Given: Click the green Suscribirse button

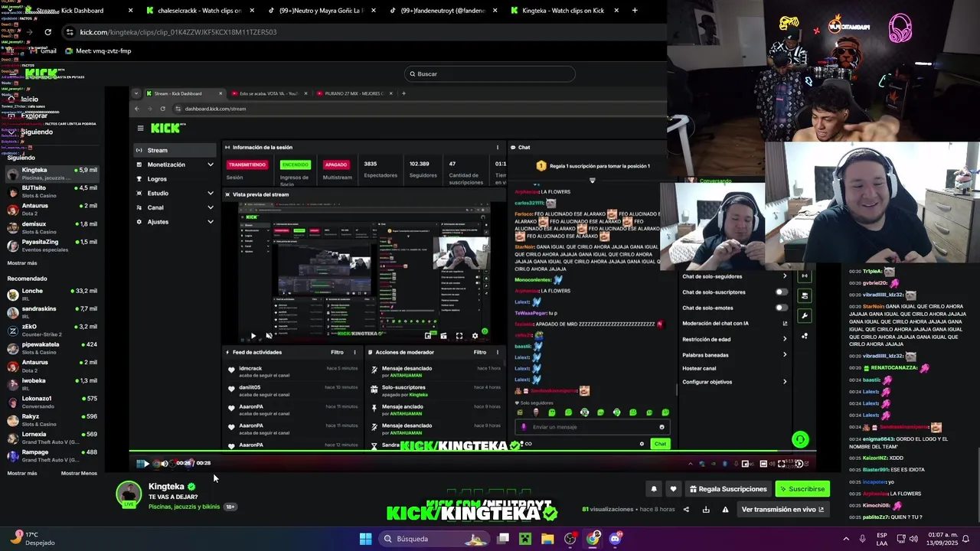Looking at the screenshot, I should [802, 489].
